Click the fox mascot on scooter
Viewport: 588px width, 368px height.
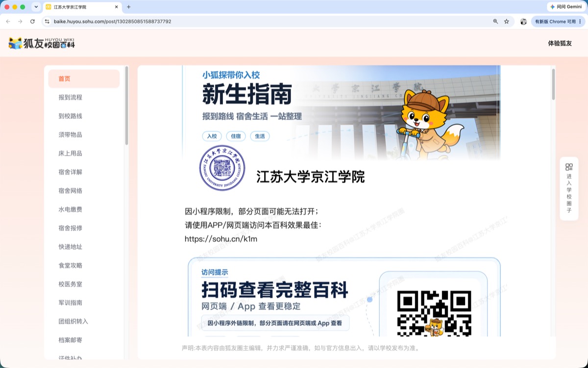click(x=429, y=123)
